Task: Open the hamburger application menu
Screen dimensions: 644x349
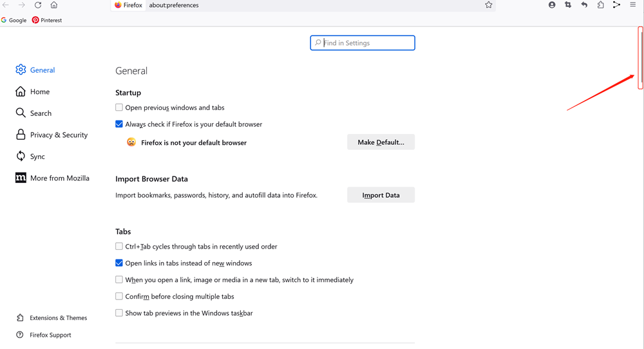Action: 633,5
